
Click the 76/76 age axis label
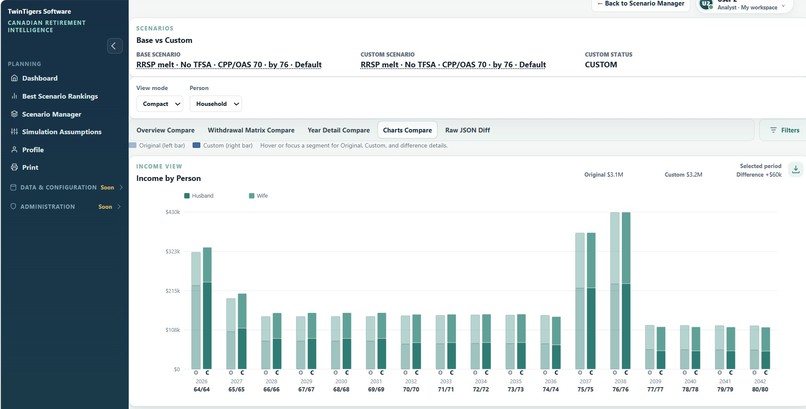620,389
